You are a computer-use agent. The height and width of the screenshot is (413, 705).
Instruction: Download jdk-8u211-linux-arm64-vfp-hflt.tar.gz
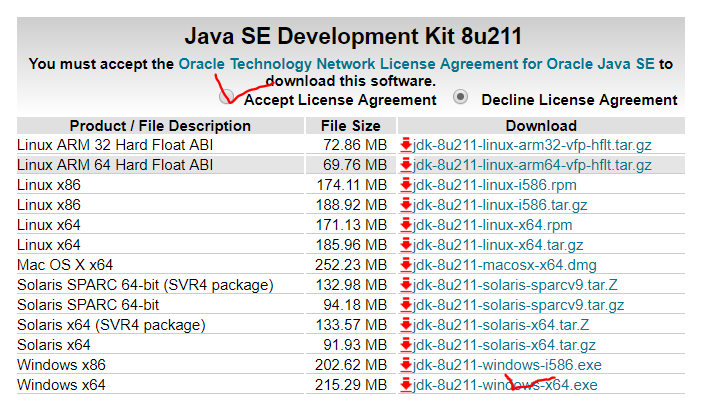[532, 165]
